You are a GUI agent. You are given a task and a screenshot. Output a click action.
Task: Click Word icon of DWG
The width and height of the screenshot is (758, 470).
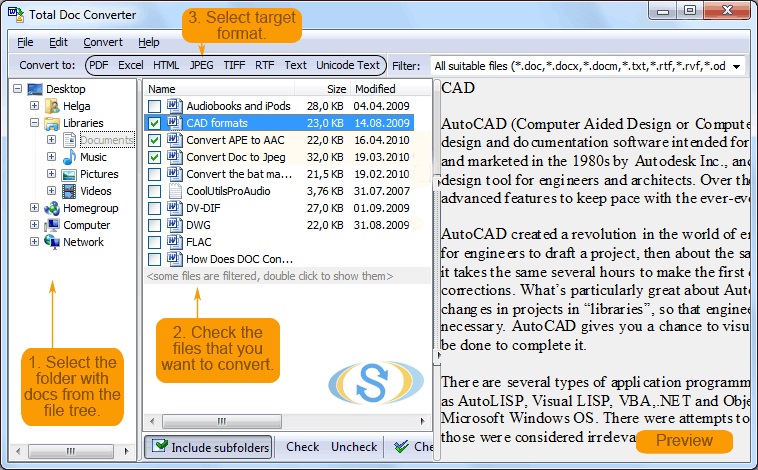click(174, 225)
